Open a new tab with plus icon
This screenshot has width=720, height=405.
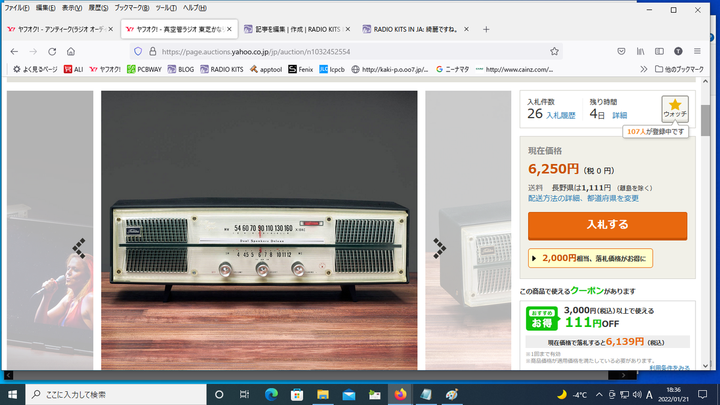click(x=486, y=29)
